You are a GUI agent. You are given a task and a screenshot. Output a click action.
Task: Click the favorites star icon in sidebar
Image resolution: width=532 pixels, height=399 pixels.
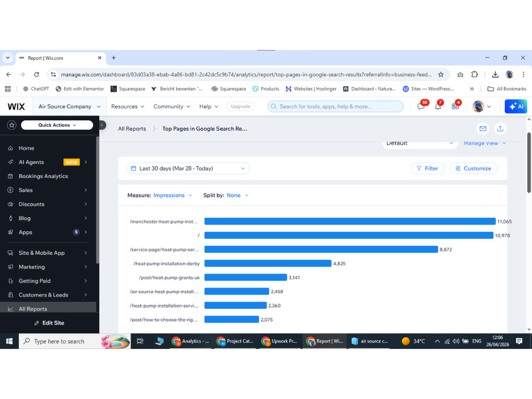click(x=12, y=125)
